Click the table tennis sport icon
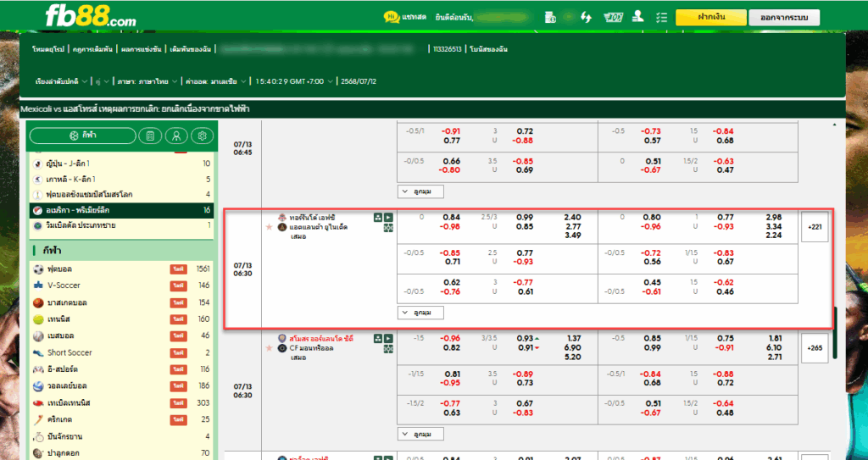Screen dimensions: 868x460 (x=38, y=403)
